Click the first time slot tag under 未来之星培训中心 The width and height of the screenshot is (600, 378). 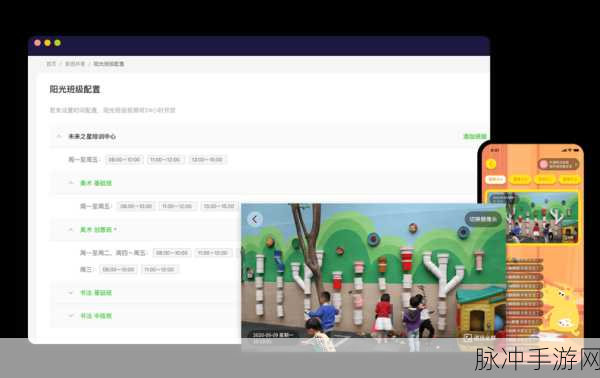point(124,160)
